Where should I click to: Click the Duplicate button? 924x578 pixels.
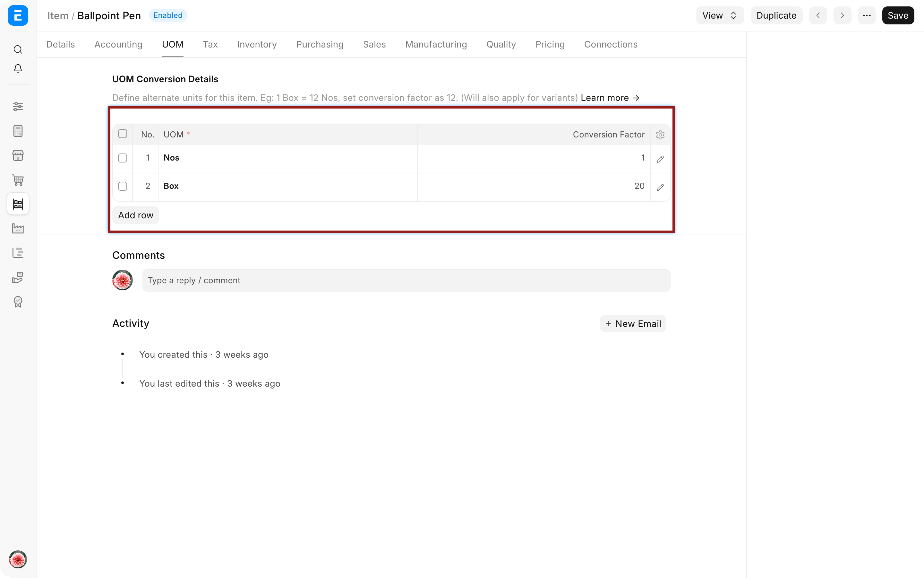point(776,15)
